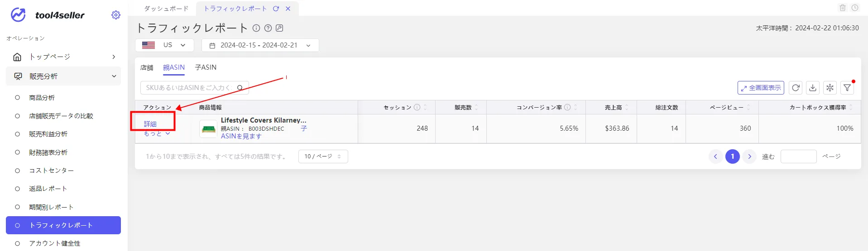Open 期間別レポート in sidebar
Image resolution: width=868 pixels, height=251 pixels.
pos(51,207)
